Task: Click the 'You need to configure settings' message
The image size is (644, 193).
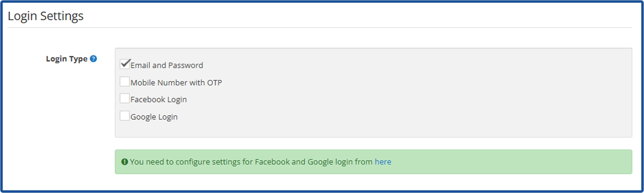Action: (210, 162)
